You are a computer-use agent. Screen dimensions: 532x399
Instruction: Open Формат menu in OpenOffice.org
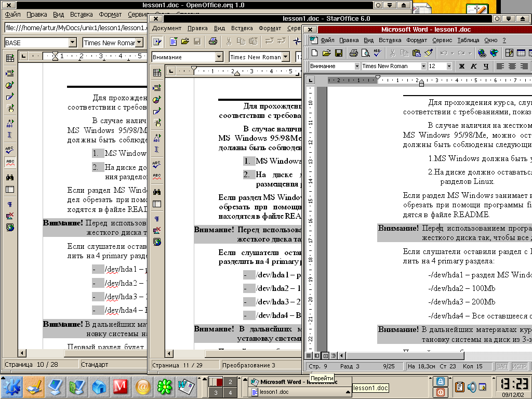point(110,14)
